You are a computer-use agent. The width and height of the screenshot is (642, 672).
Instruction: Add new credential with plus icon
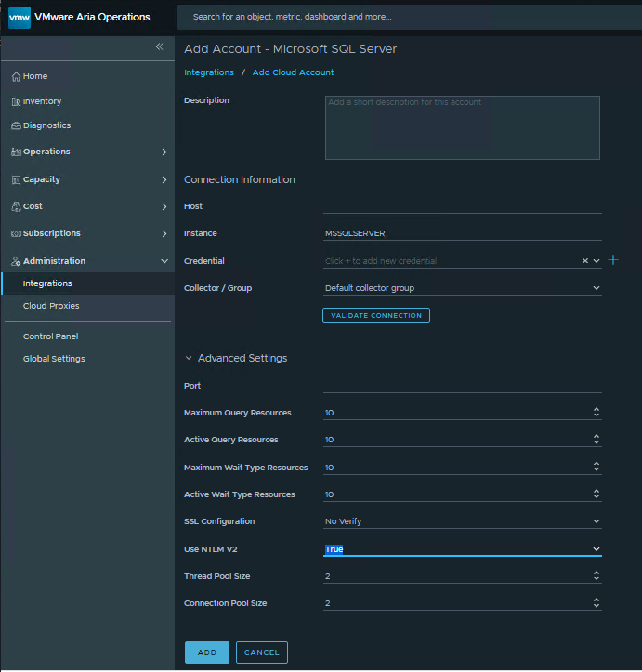(x=613, y=260)
